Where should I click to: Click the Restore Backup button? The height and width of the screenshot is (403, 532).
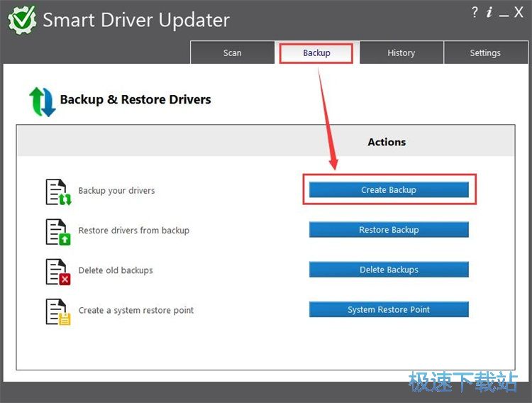tap(389, 229)
